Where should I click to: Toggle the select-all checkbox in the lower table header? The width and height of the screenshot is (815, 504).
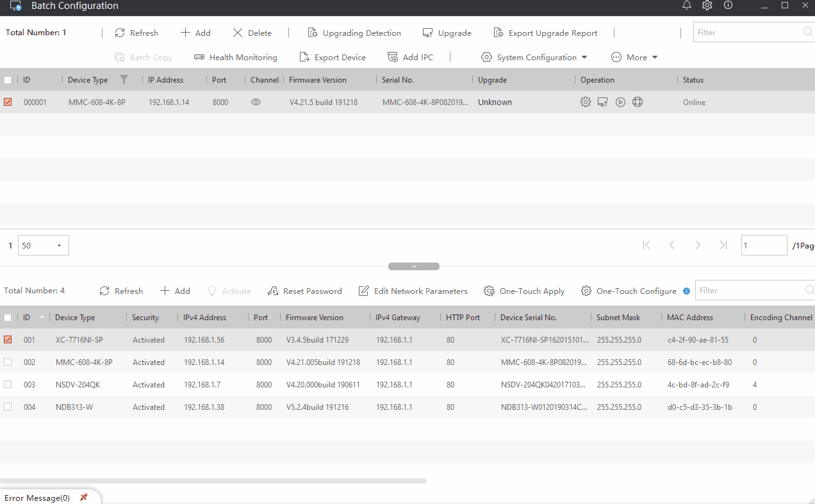8,318
